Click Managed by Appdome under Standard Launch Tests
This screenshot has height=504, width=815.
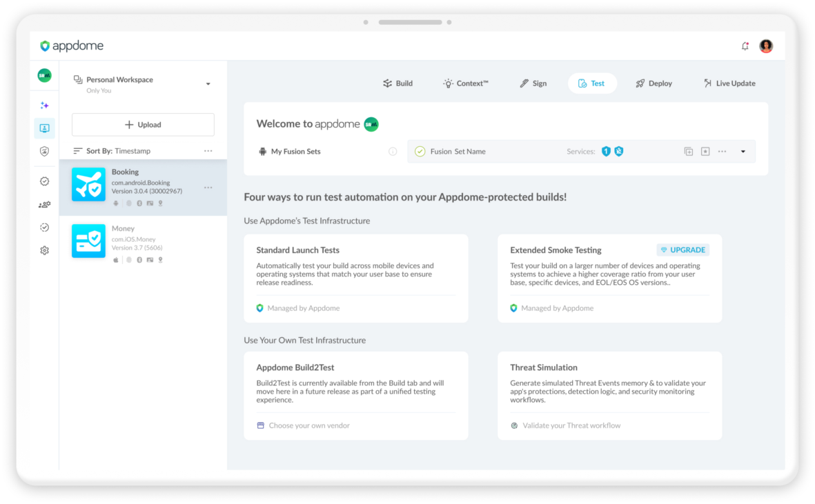pyautogui.click(x=304, y=308)
